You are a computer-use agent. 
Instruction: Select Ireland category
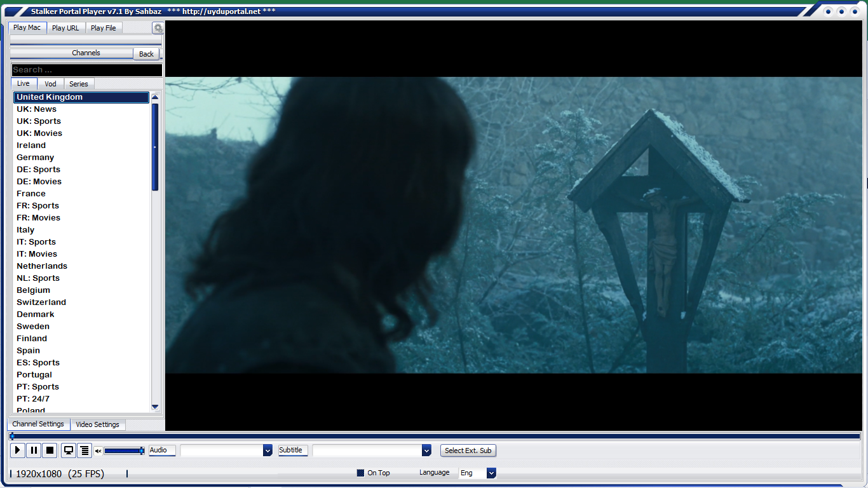click(x=81, y=146)
